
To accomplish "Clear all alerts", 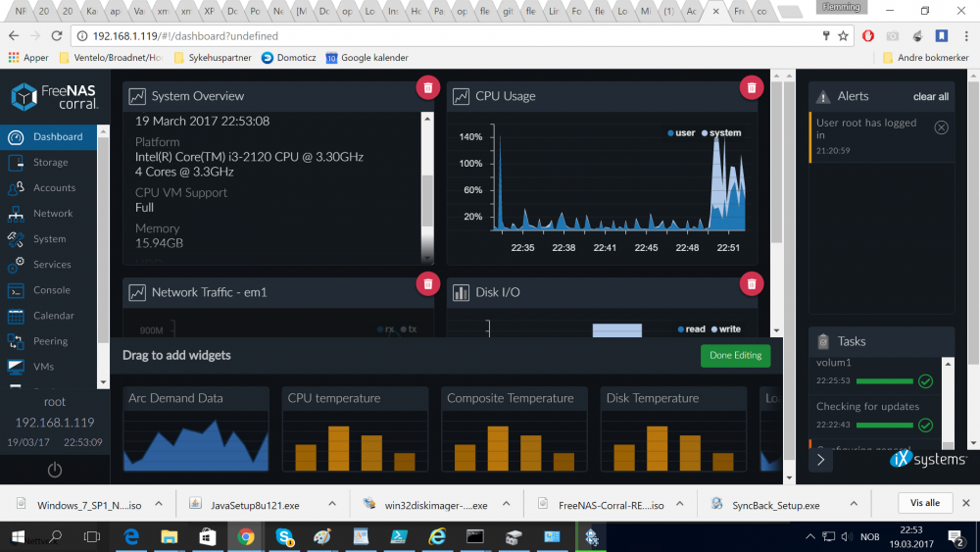I will (930, 97).
